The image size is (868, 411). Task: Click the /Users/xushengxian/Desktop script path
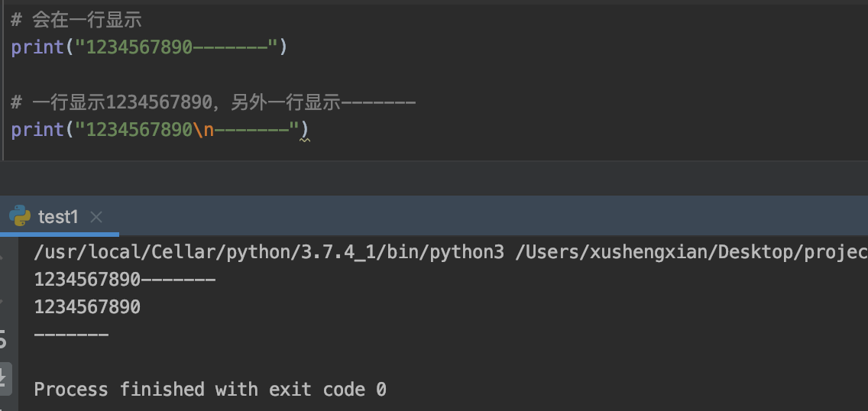point(688,253)
